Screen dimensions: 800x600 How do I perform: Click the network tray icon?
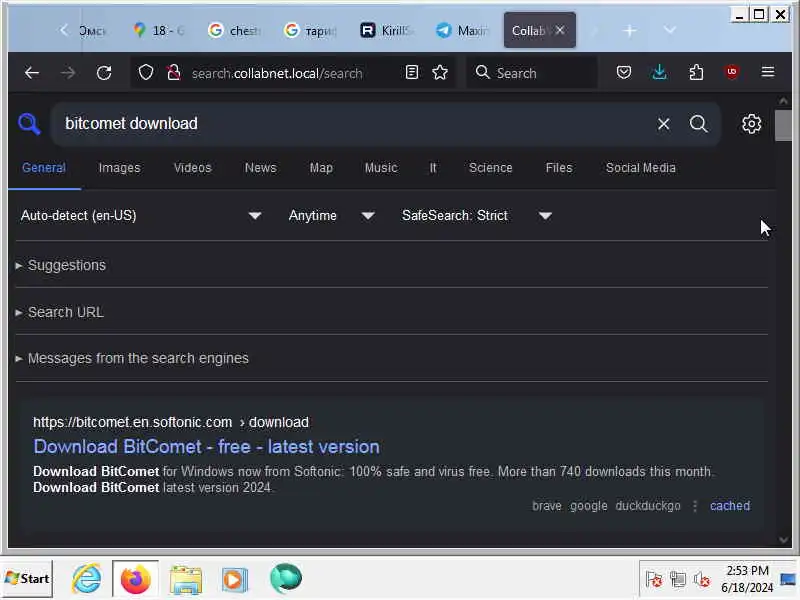[678, 580]
